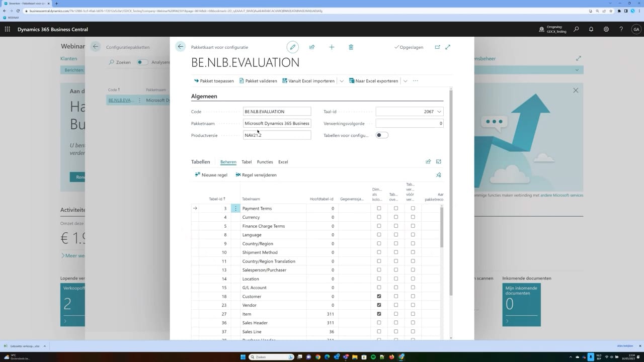Close the dashboard banner with the X
This screenshot has width=644, height=362.
[x=576, y=90]
